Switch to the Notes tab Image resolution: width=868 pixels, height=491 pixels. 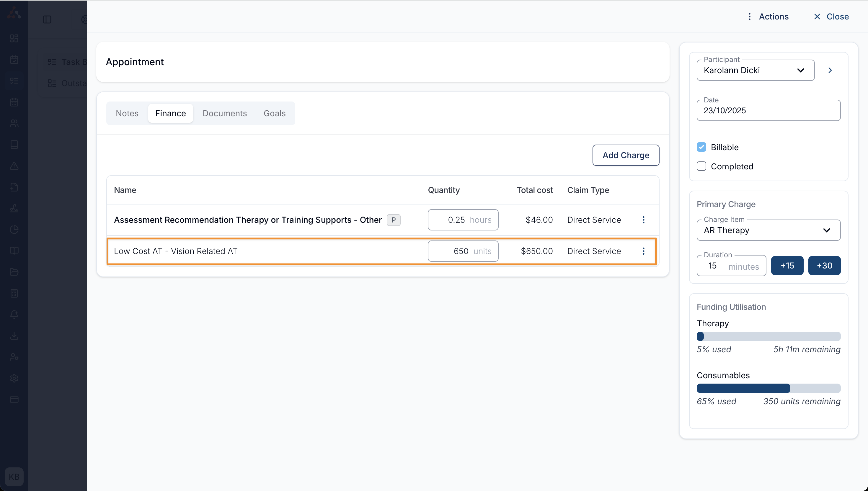coord(127,113)
